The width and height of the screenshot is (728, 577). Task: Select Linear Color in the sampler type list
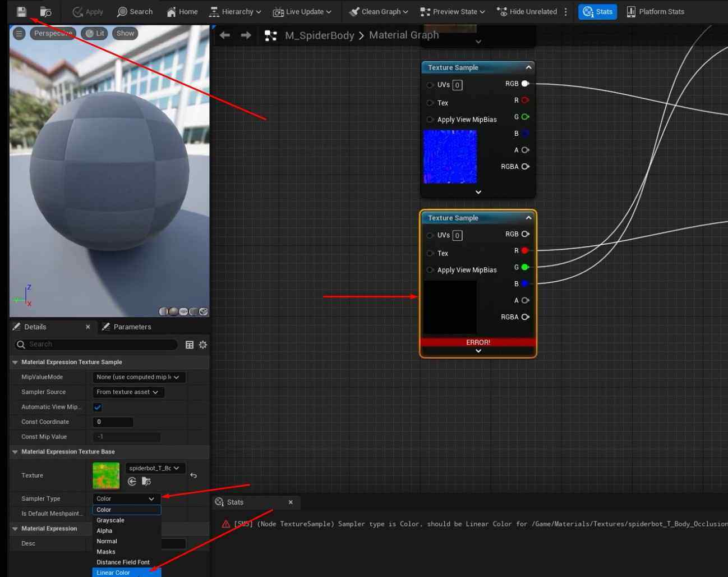coord(127,573)
